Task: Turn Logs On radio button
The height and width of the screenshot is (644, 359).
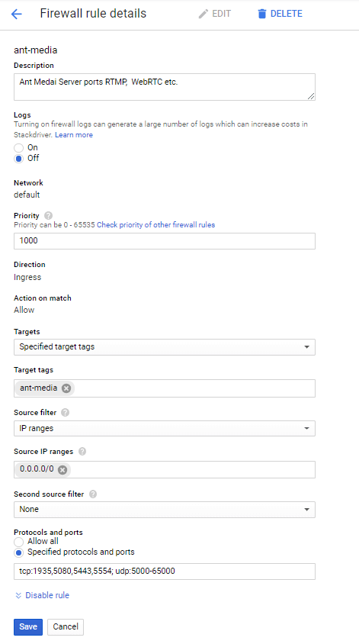Action: click(18, 148)
